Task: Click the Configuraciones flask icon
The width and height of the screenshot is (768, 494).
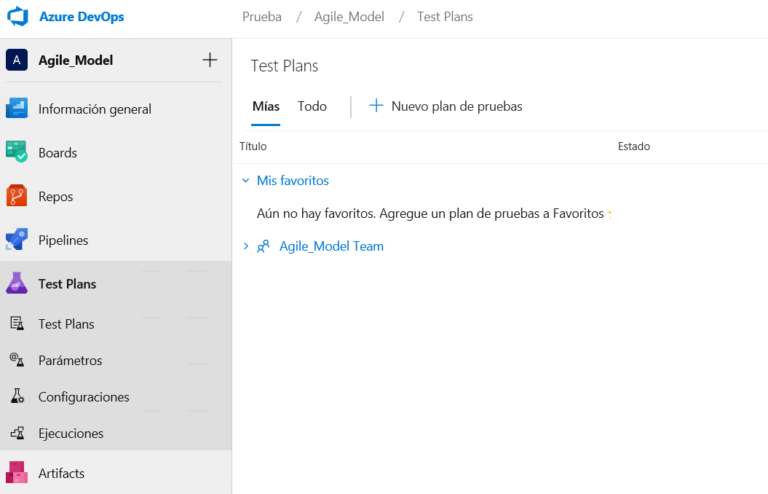Action: point(17,396)
